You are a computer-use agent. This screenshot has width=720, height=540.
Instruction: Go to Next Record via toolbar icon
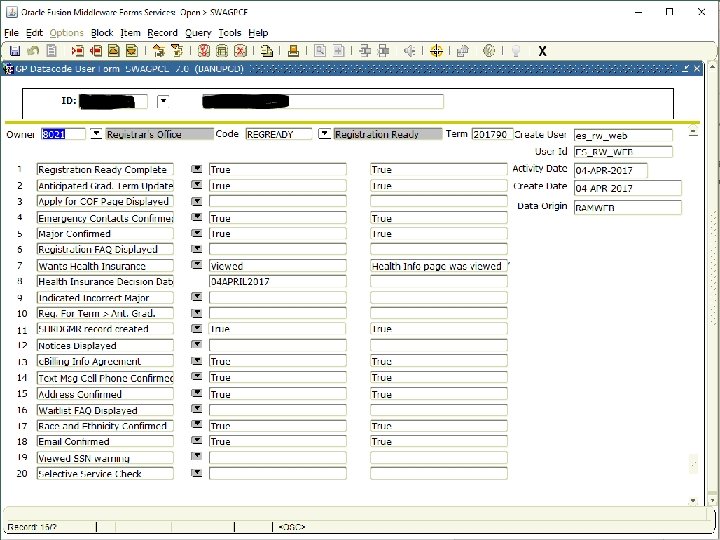click(x=132, y=51)
